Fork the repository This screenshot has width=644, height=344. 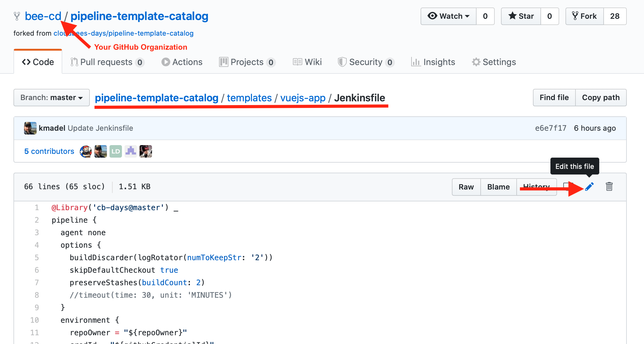[585, 16]
